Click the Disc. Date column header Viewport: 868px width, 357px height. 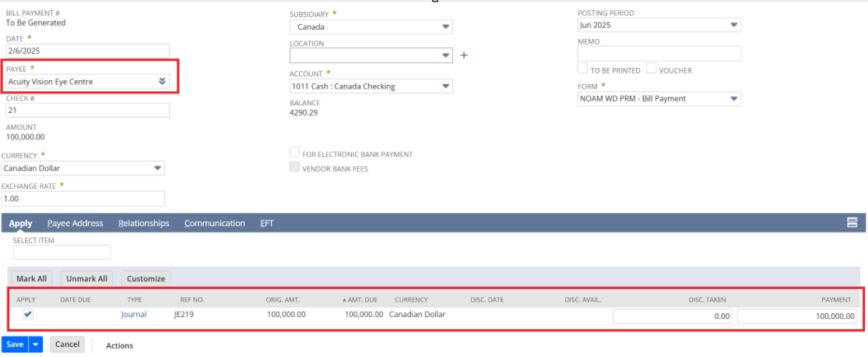pyautogui.click(x=487, y=300)
